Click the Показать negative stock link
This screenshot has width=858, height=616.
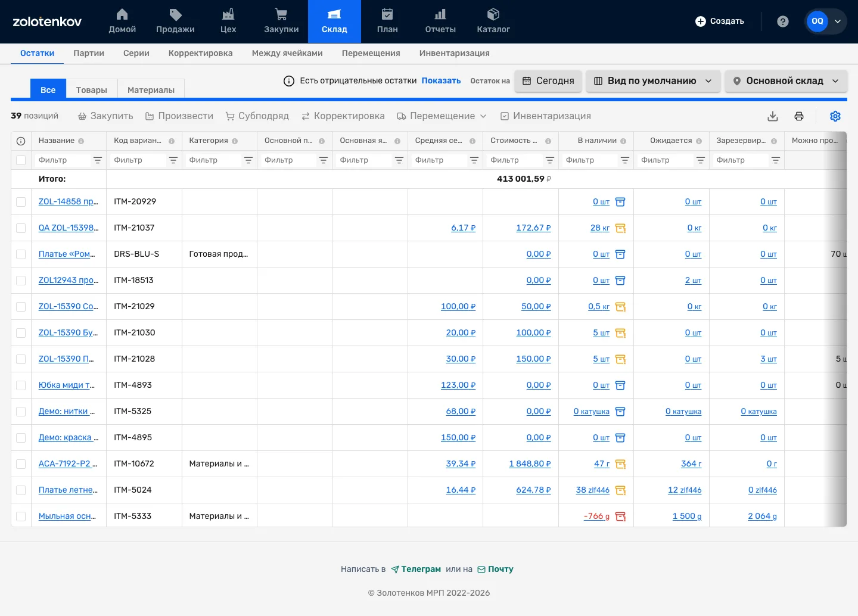click(x=441, y=80)
